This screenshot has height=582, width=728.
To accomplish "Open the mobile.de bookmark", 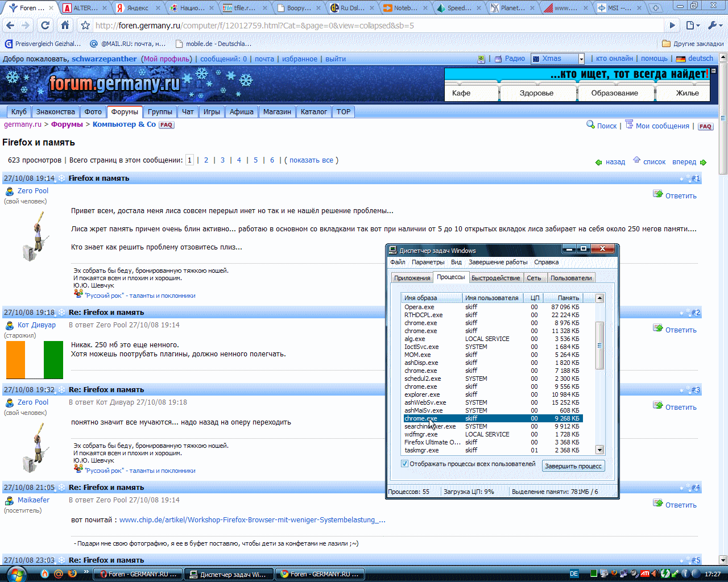I will pos(214,44).
